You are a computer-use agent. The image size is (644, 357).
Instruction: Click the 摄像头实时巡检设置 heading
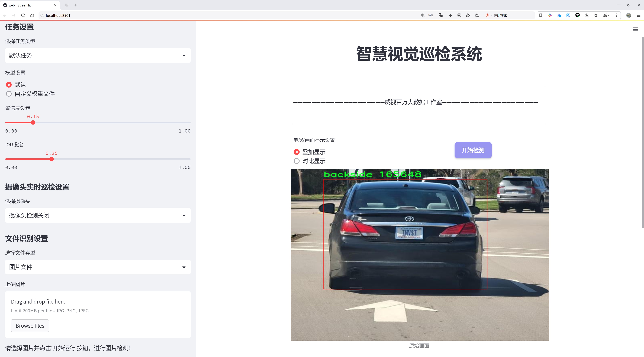click(37, 187)
